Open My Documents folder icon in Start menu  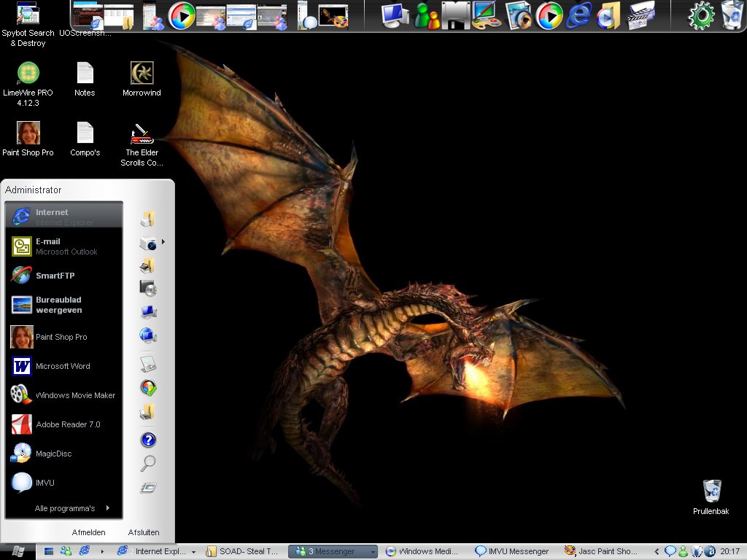[148, 219]
